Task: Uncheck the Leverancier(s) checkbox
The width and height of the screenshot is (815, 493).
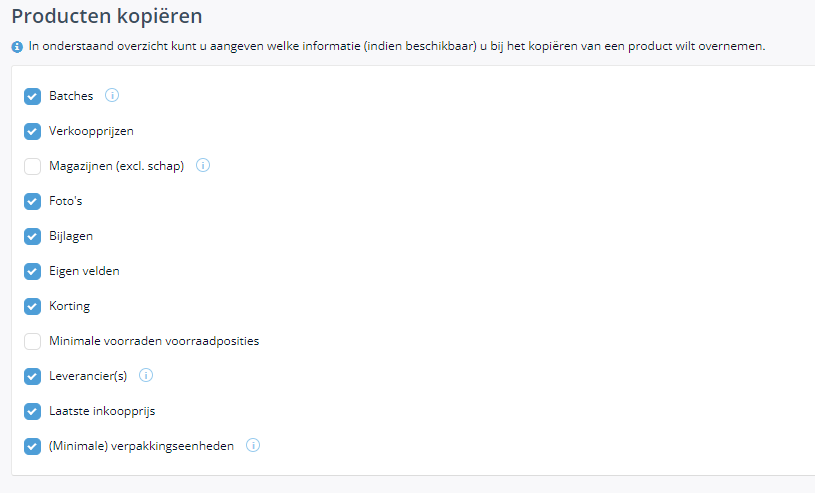Action: (32, 377)
